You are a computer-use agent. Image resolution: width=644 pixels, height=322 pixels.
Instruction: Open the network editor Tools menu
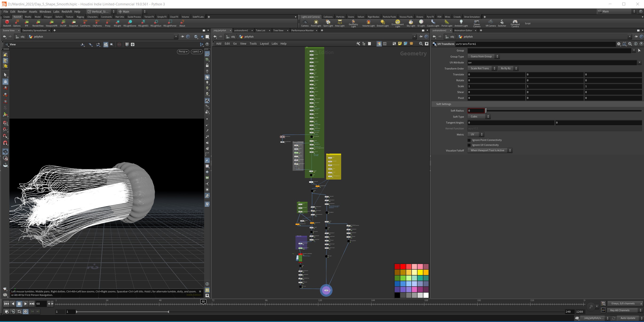coord(253,44)
